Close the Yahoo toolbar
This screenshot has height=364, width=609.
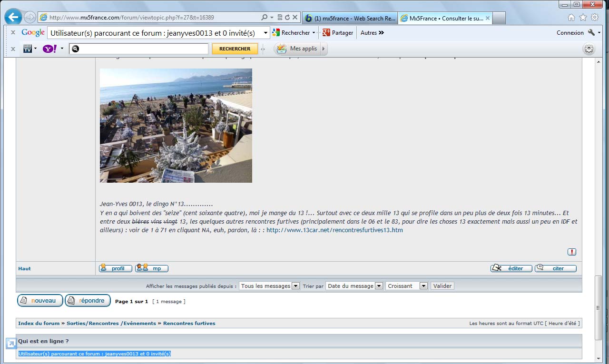tap(13, 49)
